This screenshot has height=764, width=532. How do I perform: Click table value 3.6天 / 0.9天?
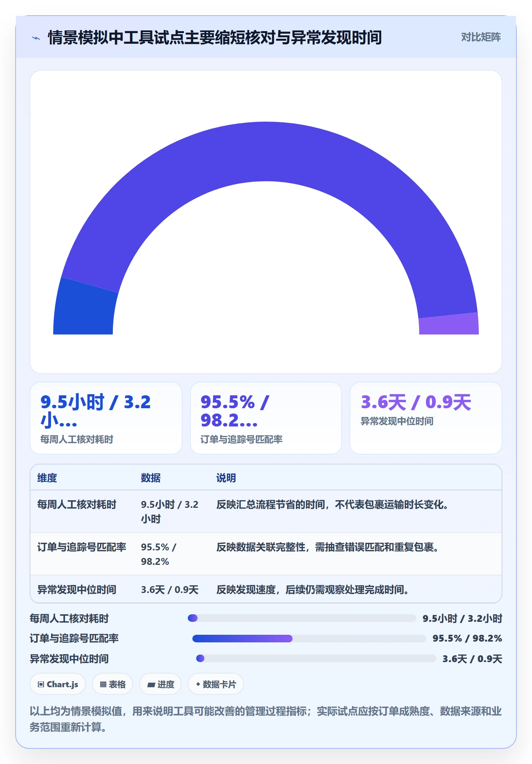tap(170, 590)
